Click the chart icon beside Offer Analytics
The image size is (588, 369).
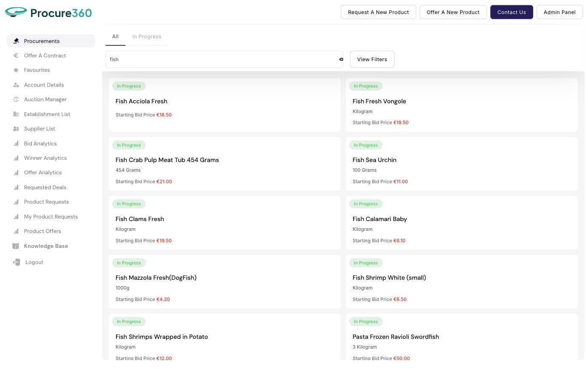tap(16, 173)
